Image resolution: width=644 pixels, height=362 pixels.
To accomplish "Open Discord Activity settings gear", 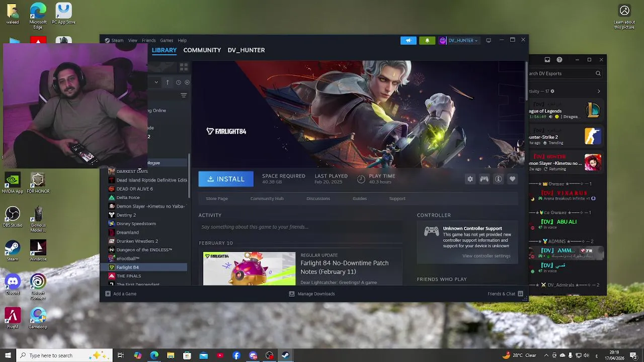I will pos(552,92).
